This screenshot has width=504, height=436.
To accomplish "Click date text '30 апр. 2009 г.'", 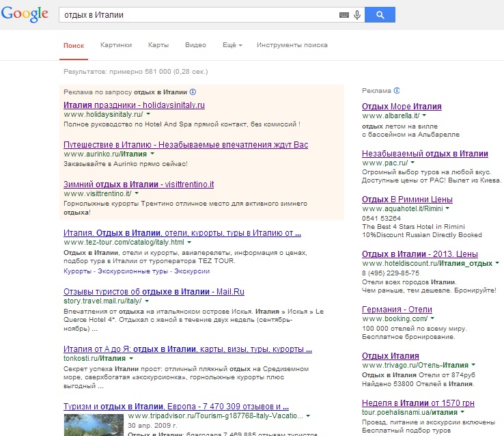I will pos(152,425).
